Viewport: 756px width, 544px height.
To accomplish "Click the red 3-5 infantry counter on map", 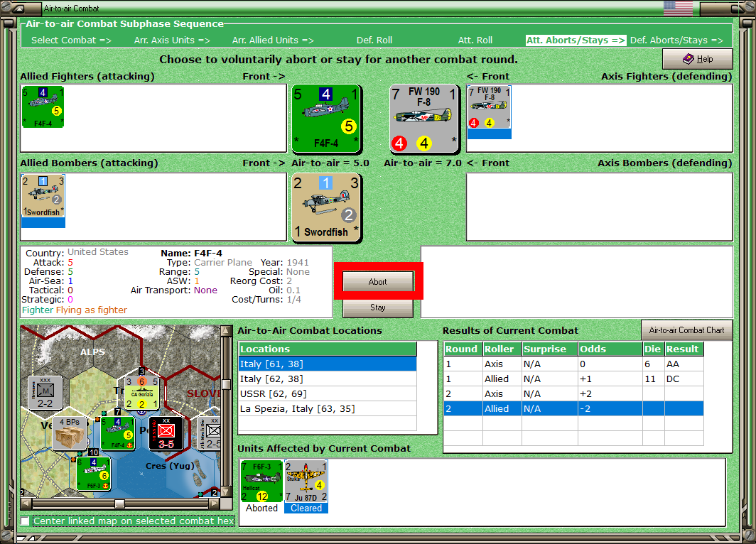I will (166, 433).
